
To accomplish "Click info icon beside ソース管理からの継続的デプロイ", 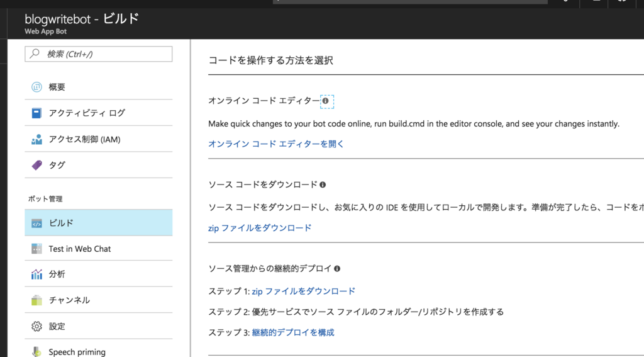I will 337,269.
